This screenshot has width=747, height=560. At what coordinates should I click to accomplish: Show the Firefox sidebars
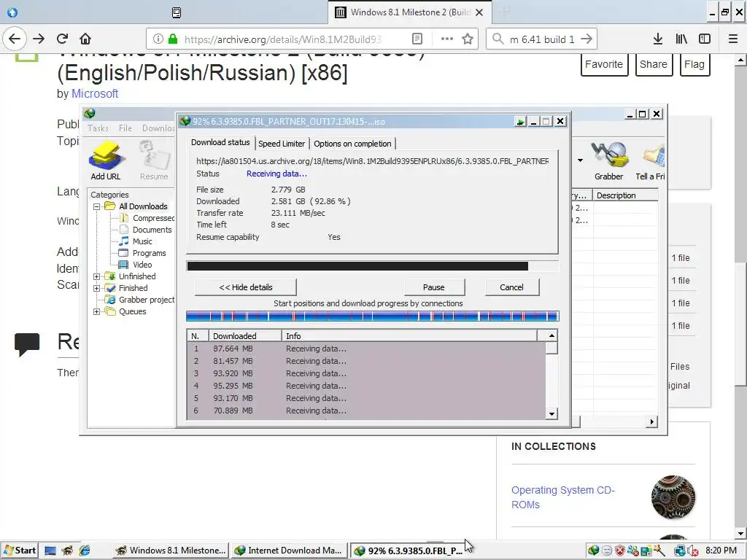705,39
